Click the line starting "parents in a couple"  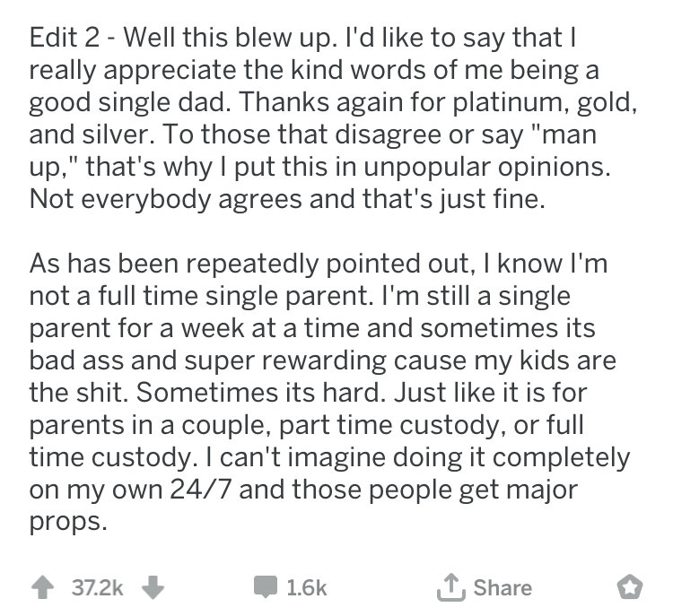tap(307, 425)
